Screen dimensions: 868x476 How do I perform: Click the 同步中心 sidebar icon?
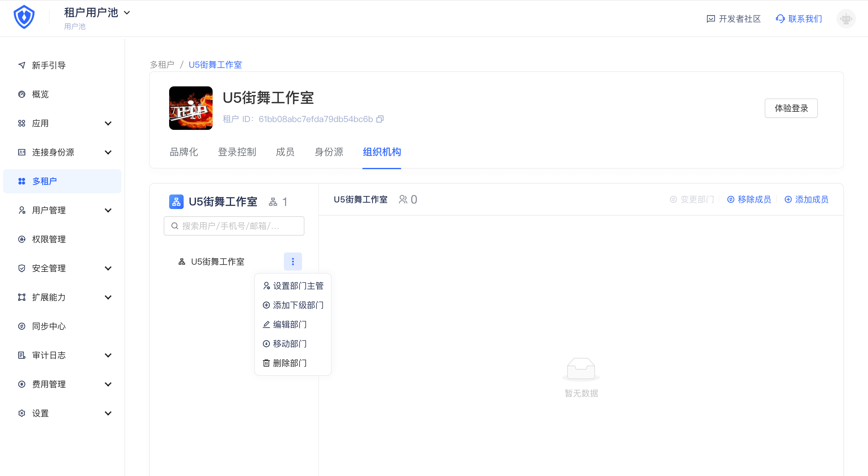click(x=22, y=326)
